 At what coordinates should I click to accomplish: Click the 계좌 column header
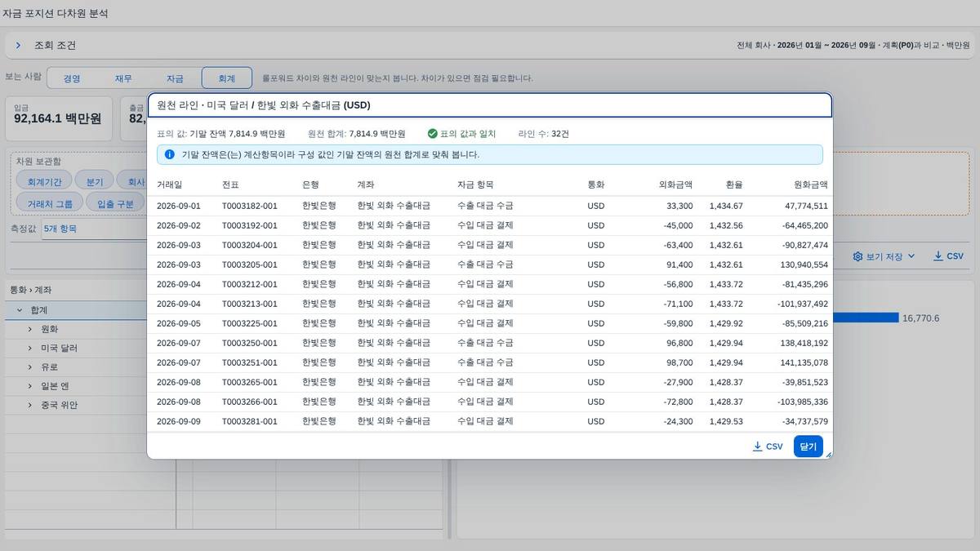coord(366,184)
